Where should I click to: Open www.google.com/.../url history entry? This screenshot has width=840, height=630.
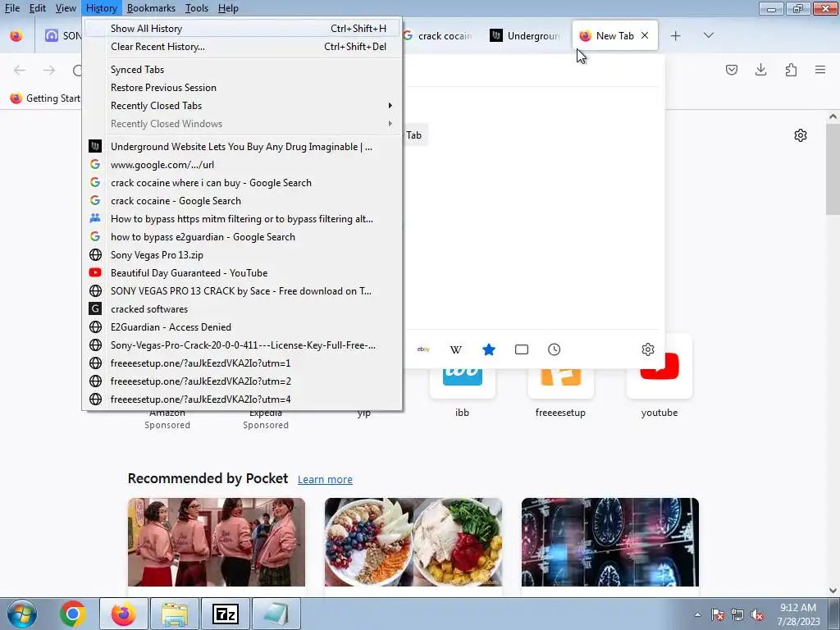click(242, 164)
